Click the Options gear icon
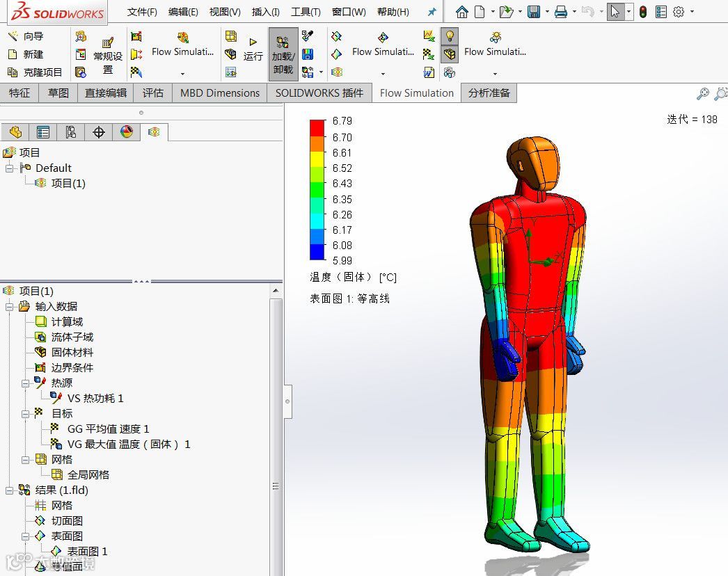The height and width of the screenshot is (576, 728). 679,12
